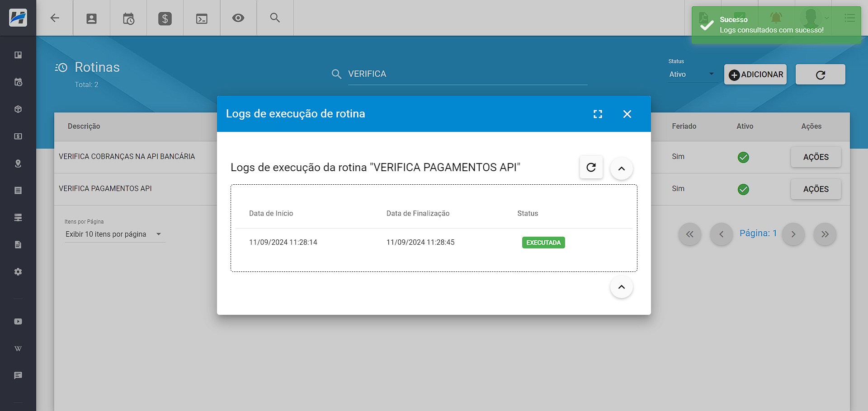868x411 pixels.
Task: Open the money bill icon in left sidebar
Action: pyautogui.click(x=18, y=136)
